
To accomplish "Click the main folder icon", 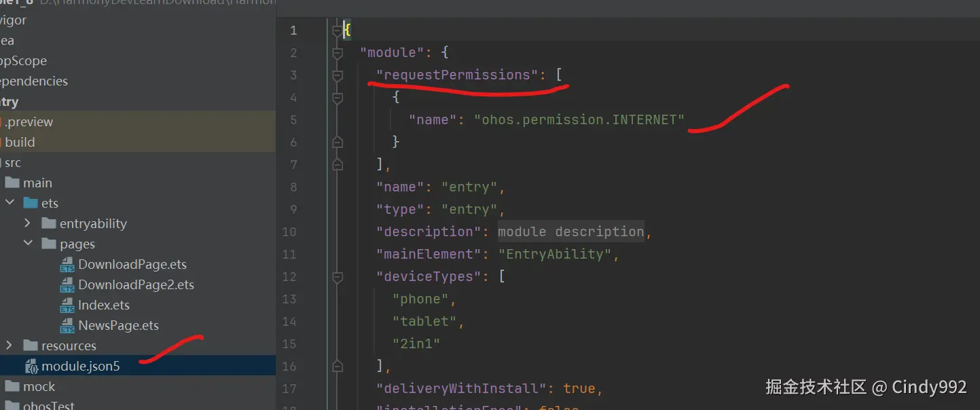I will click(x=12, y=183).
